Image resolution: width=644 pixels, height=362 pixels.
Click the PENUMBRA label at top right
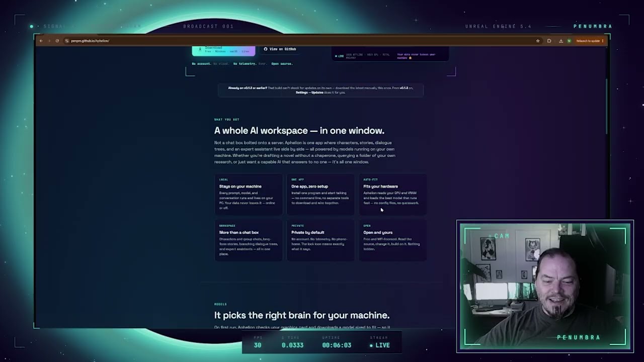[x=593, y=26]
